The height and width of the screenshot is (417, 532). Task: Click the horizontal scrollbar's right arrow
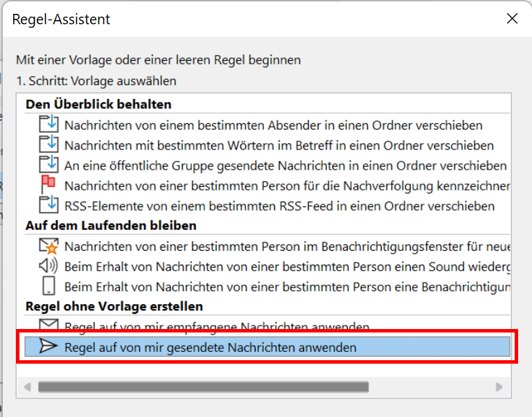click(x=499, y=387)
